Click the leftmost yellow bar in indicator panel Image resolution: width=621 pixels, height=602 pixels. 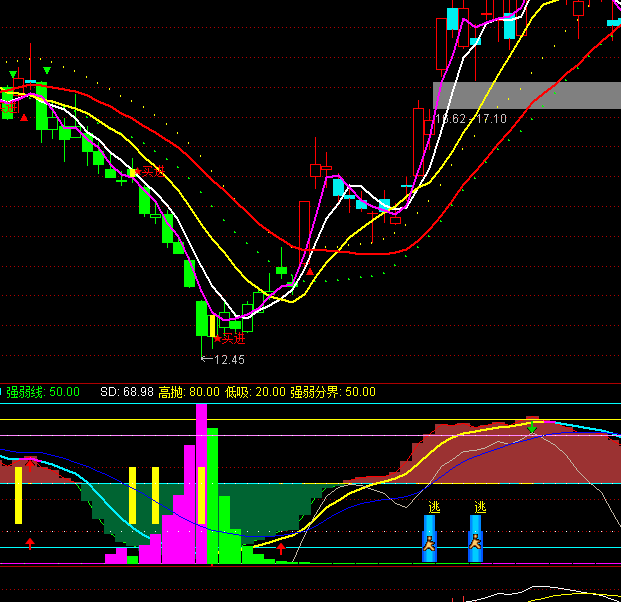click(18, 493)
